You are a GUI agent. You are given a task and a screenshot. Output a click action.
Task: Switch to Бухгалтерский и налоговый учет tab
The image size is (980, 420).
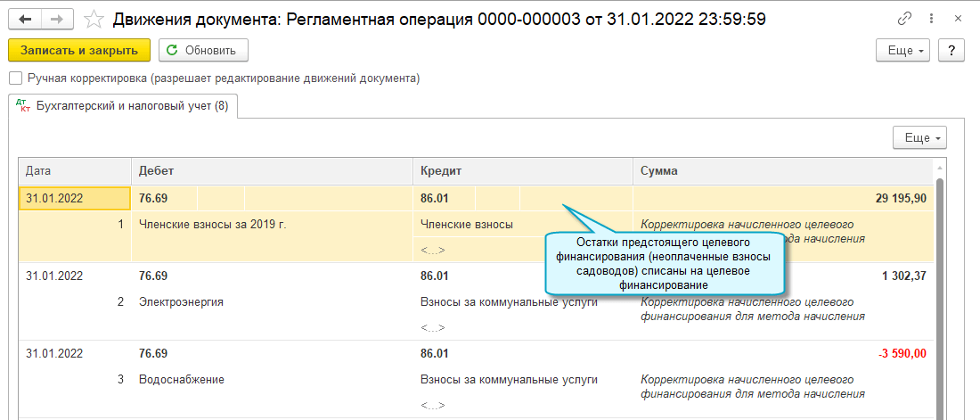(132, 106)
